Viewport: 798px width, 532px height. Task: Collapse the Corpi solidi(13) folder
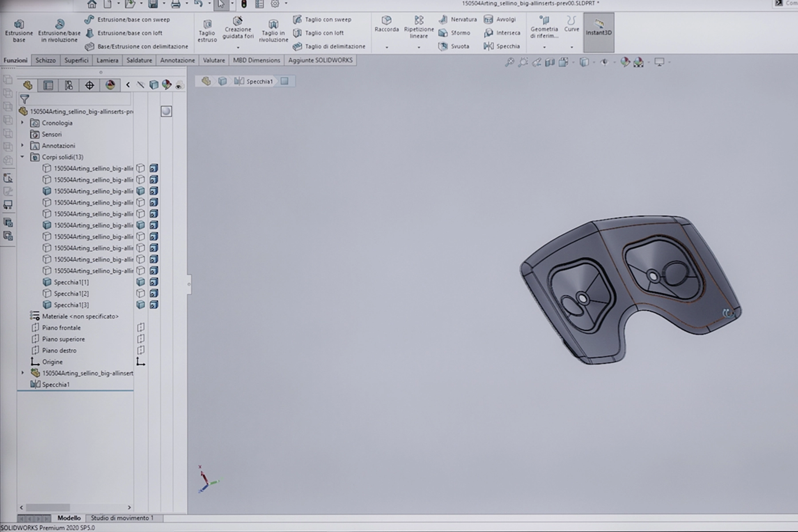pyautogui.click(x=23, y=157)
